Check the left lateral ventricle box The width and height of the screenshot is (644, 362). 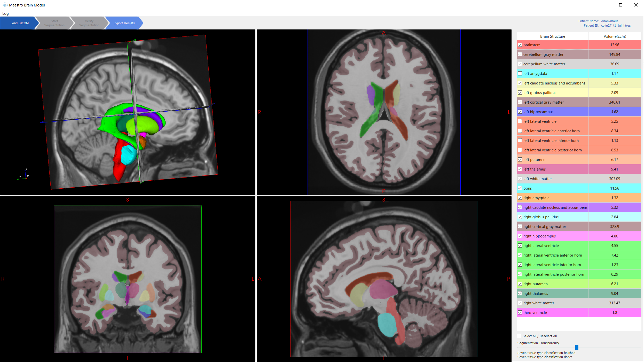(x=520, y=121)
